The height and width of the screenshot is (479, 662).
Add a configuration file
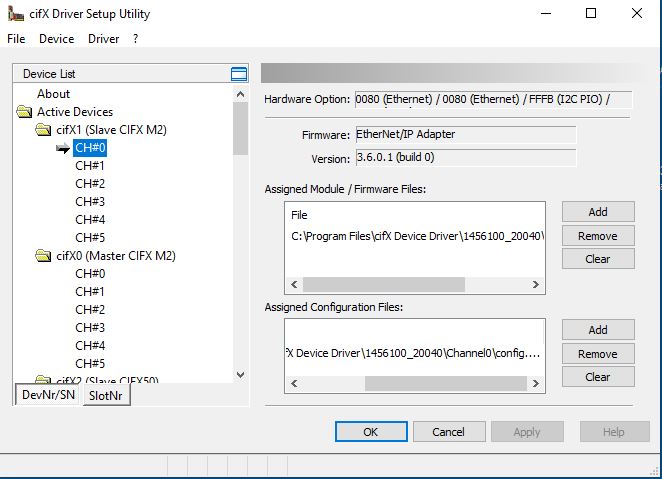click(x=598, y=330)
